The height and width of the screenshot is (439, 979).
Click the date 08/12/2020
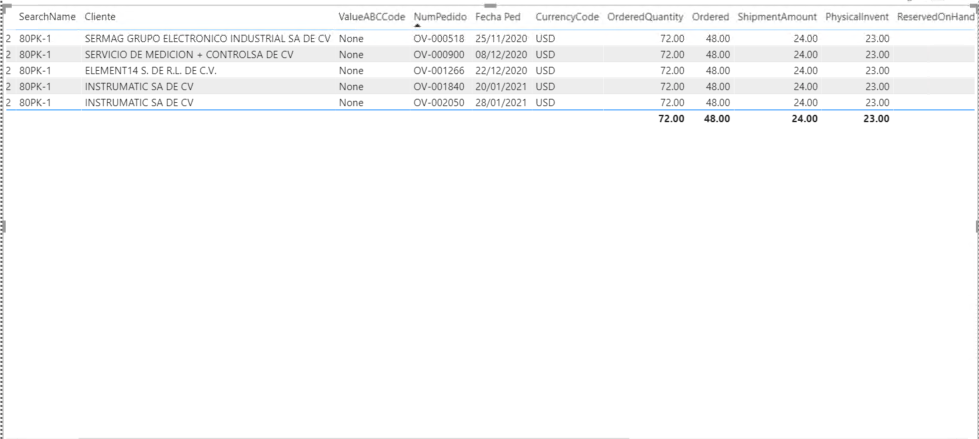coord(501,55)
